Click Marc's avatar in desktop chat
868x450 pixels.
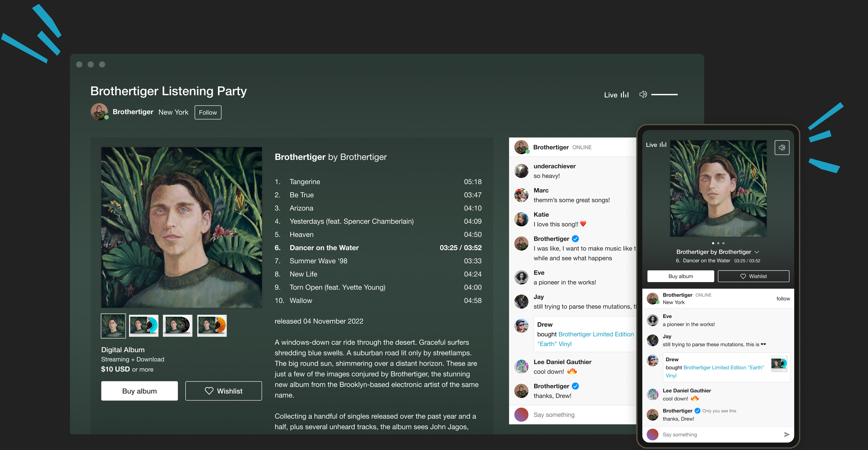pos(521,195)
